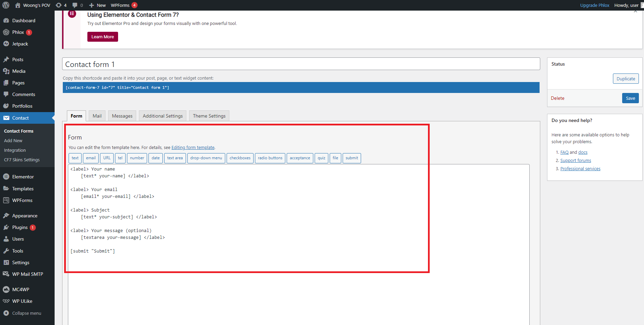Open the Support forums link

[576, 161]
